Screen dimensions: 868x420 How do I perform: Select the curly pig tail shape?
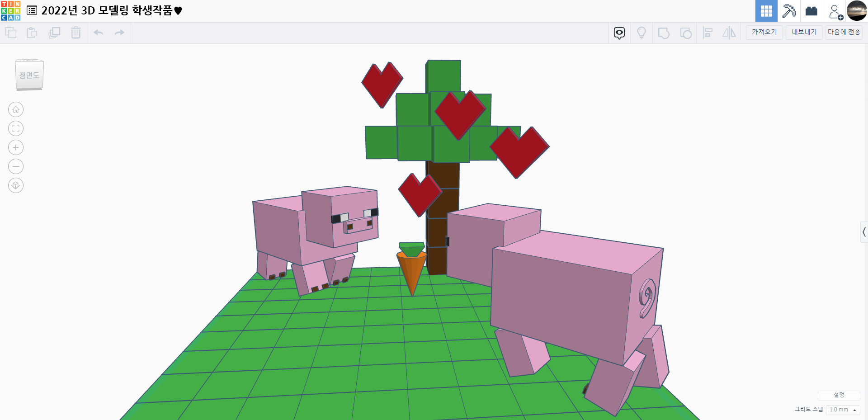coord(647,298)
